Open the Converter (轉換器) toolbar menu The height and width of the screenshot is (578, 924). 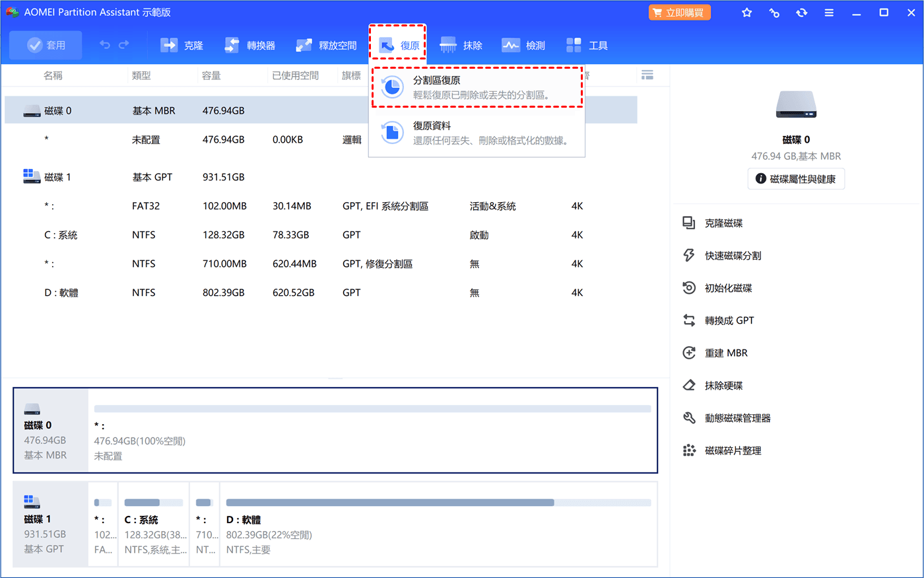pos(249,45)
